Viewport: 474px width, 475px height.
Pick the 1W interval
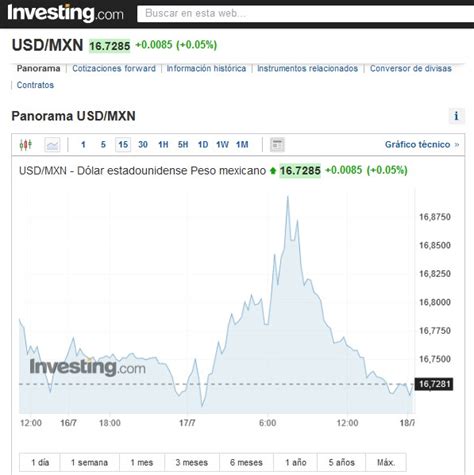coord(222,145)
